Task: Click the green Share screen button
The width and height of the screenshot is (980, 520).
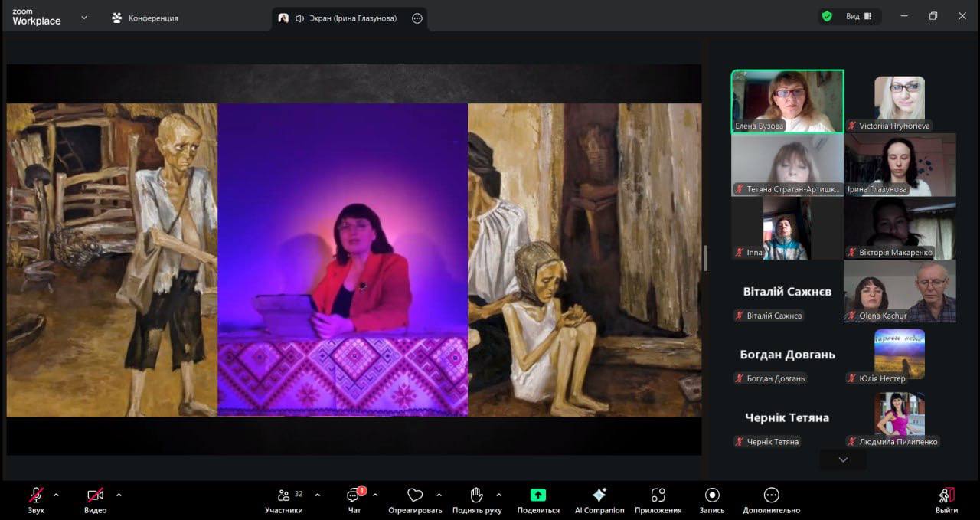Action: (538, 495)
